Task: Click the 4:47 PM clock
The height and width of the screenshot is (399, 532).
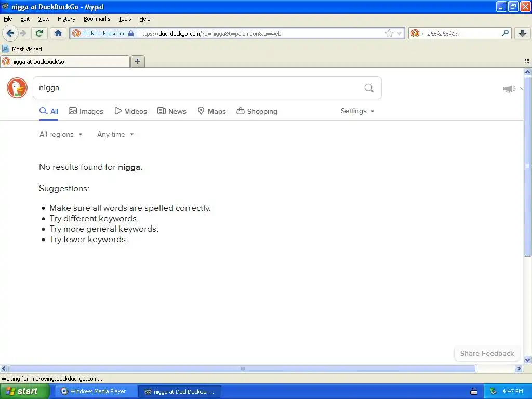Action: tap(513, 391)
